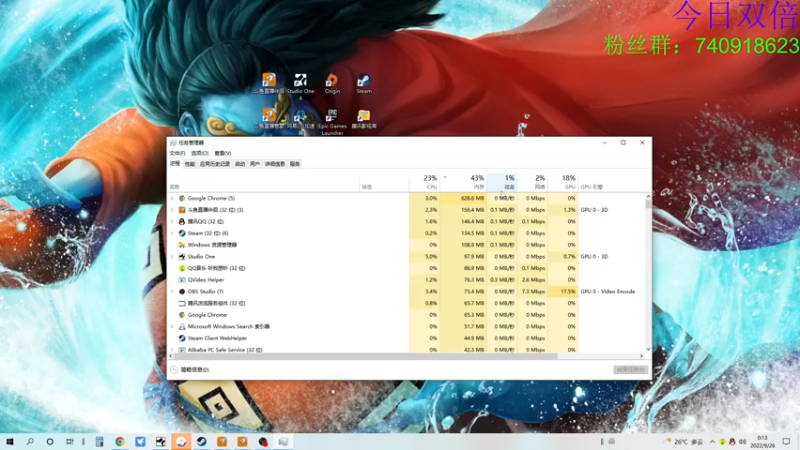Sort processes by CPU column header
Viewport: 800px width, 450px height.
(x=424, y=182)
